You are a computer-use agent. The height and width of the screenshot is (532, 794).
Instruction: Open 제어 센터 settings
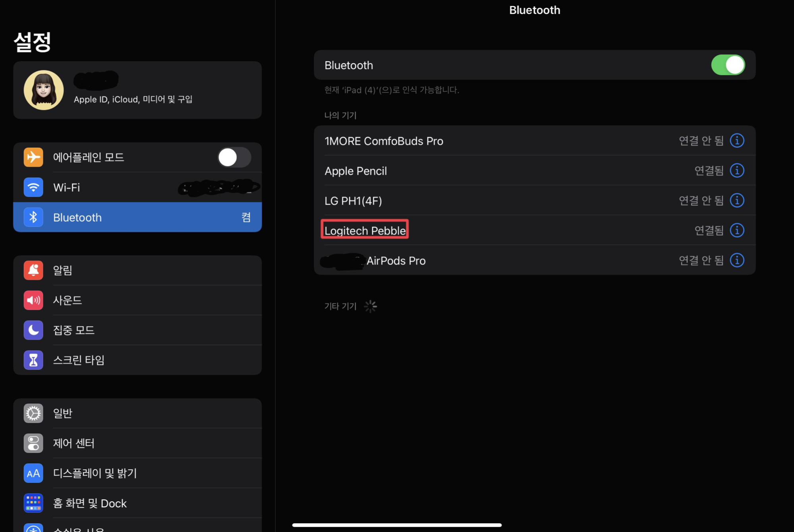click(137, 443)
